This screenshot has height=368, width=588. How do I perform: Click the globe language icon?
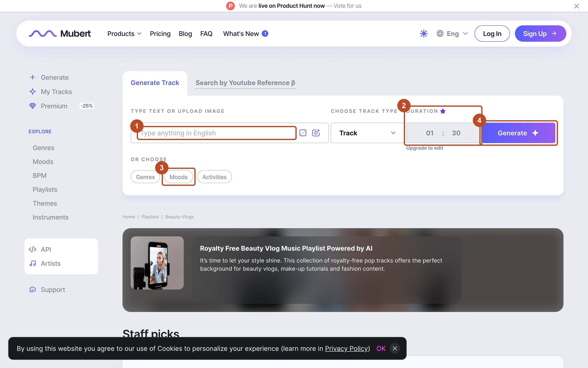coord(440,34)
